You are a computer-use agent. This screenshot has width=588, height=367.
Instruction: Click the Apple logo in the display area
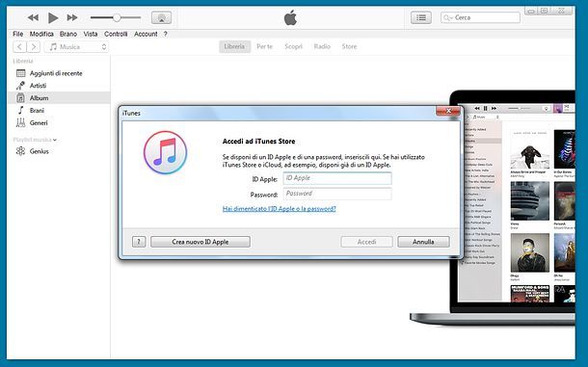[x=290, y=17]
